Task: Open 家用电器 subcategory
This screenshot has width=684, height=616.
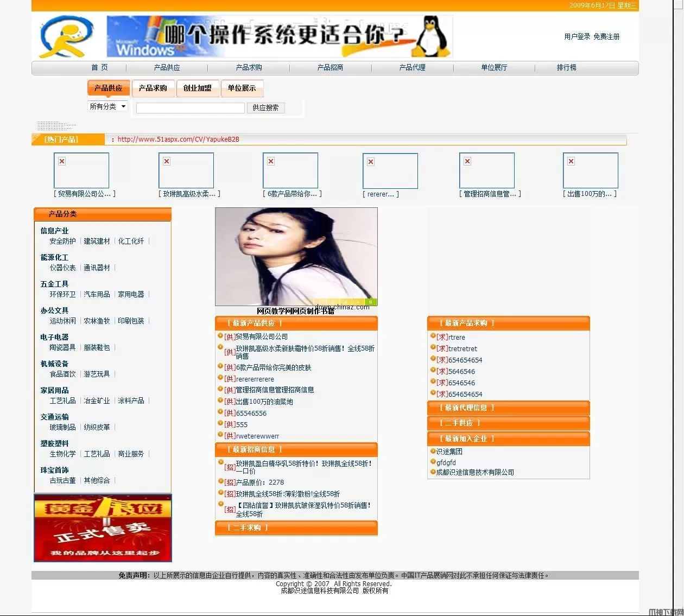Action: [x=131, y=294]
